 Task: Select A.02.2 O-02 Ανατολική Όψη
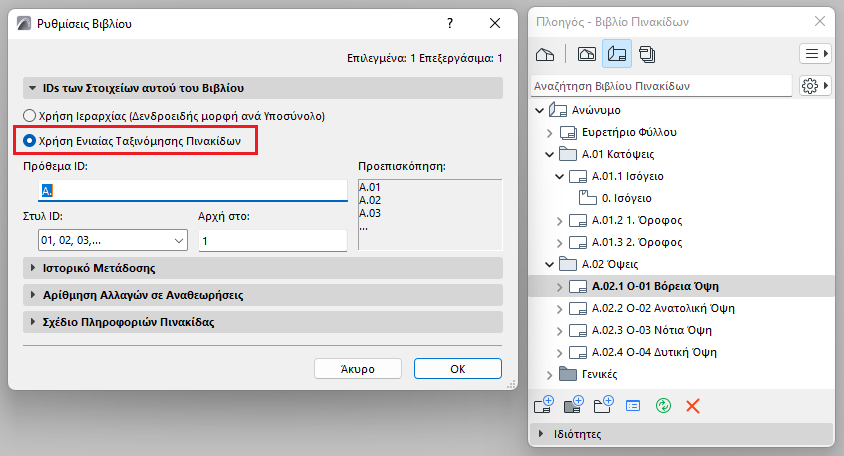663,308
